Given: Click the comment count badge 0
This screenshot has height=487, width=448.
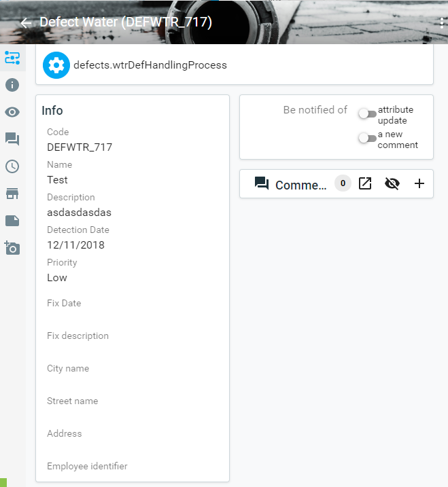Looking at the screenshot, I should point(343,183).
